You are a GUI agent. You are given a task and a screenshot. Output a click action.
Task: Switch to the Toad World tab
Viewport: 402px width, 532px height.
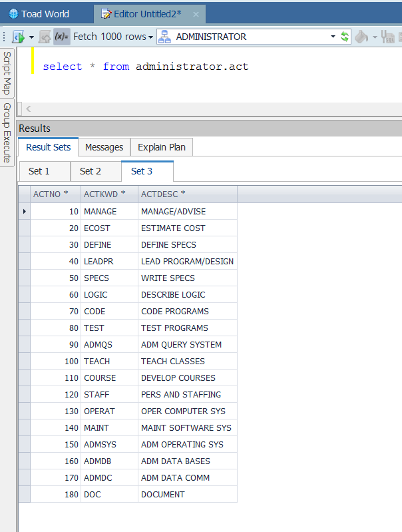tap(39, 14)
